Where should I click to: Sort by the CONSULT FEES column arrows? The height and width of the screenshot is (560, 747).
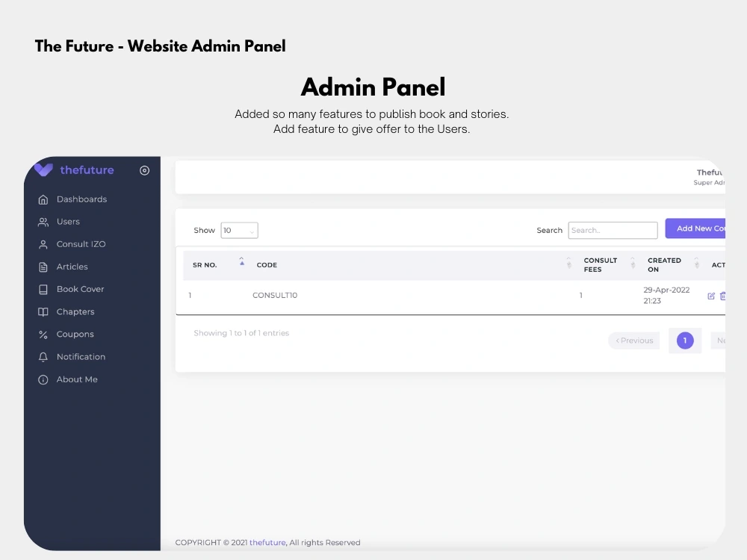(x=633, y=263)
